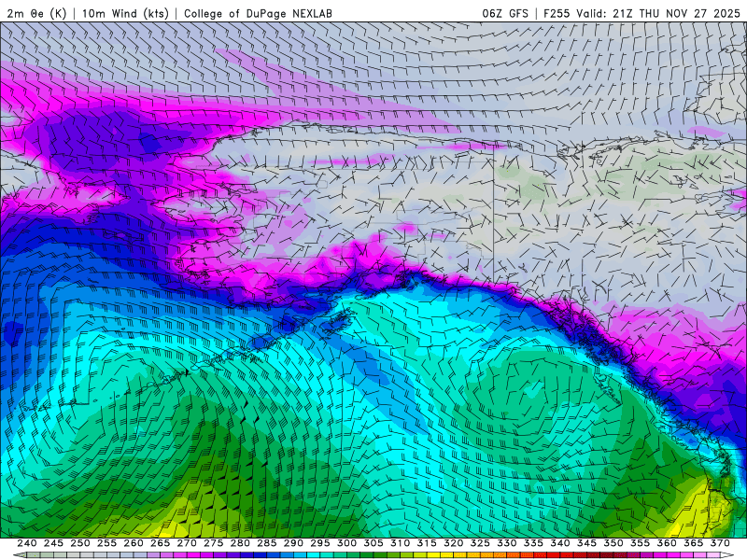Click the 280 value on the color scale
747x560 pixels.
240,543
